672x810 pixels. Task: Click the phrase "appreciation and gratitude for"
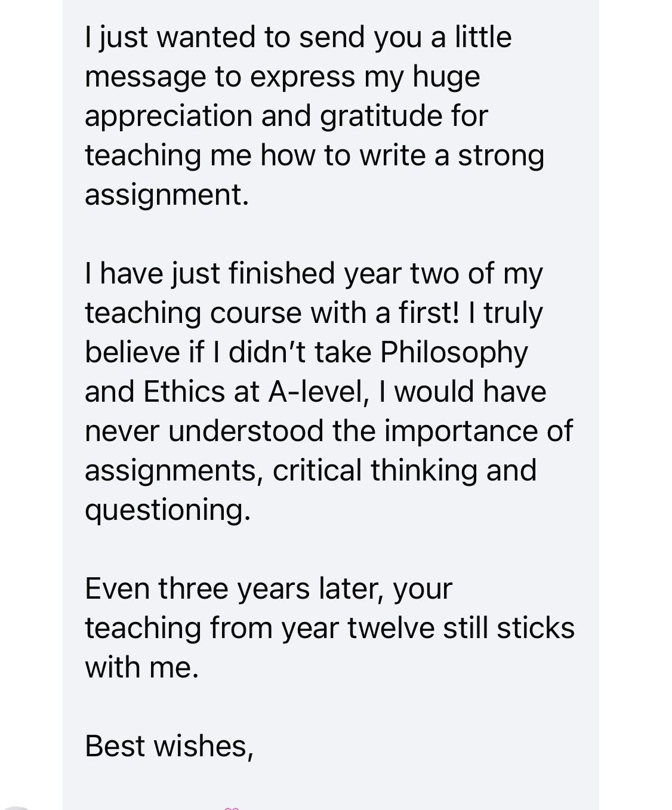(x=286, y=116)
